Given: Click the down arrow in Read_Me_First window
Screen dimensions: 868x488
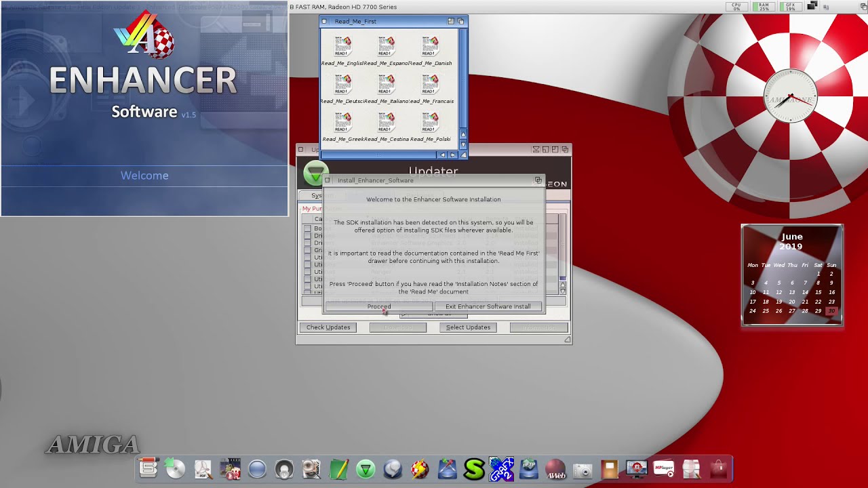Looking at the screenshot, I should click(x=463, y=144).
